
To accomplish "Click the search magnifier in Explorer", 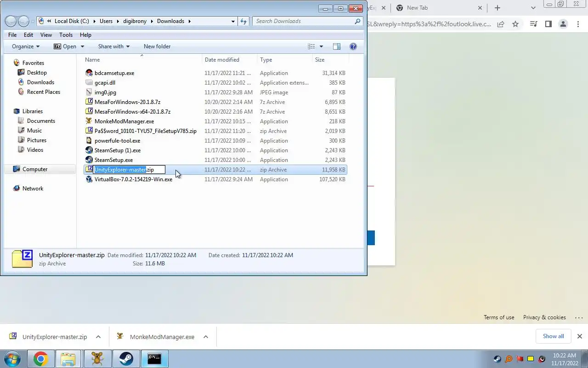I will pos(358,21).
